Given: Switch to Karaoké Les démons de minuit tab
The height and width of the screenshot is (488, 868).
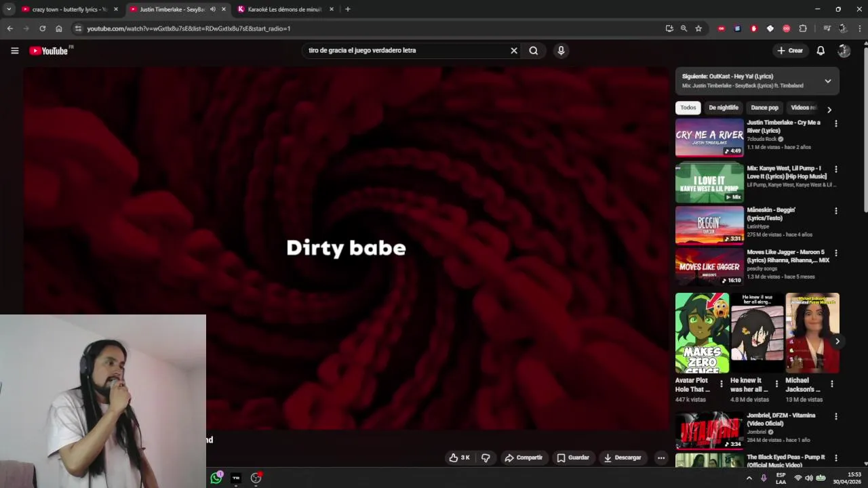Looking at the screenshot, I should 285,9.
